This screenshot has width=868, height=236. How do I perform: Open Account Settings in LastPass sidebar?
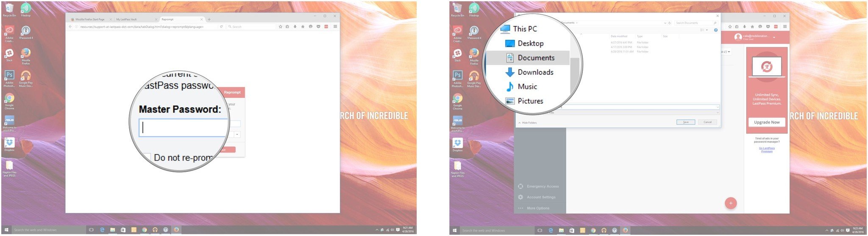537,197
